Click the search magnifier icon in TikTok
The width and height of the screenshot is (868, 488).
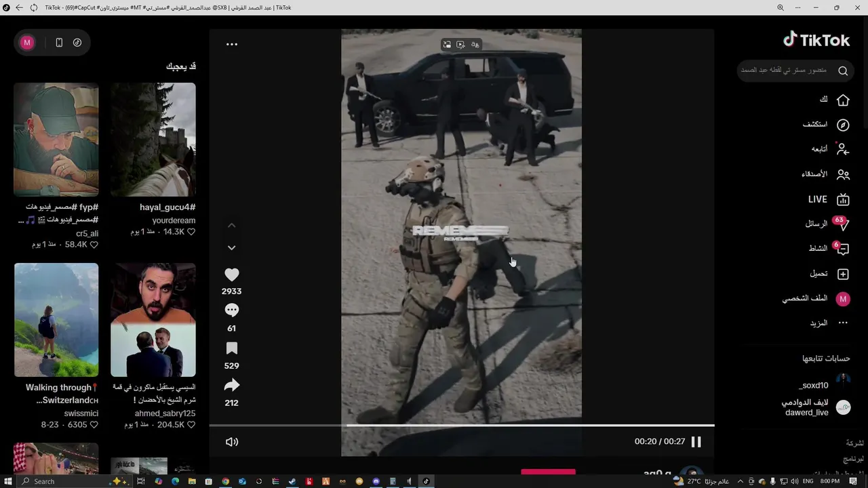[843, 70]
